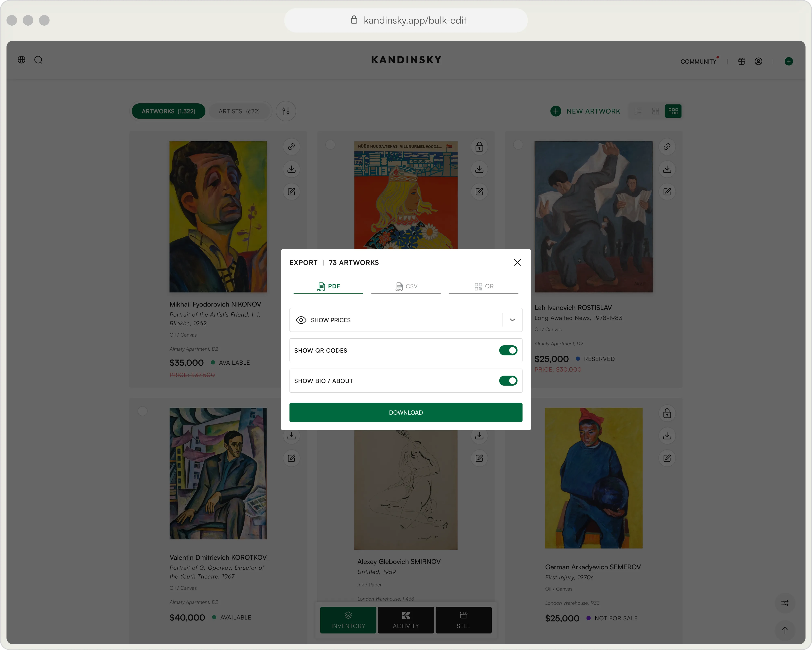The height and width of the screenshot is (650, 812).
Task: Expand the Show Prices dropdown arrow
Action: point(513,320)
